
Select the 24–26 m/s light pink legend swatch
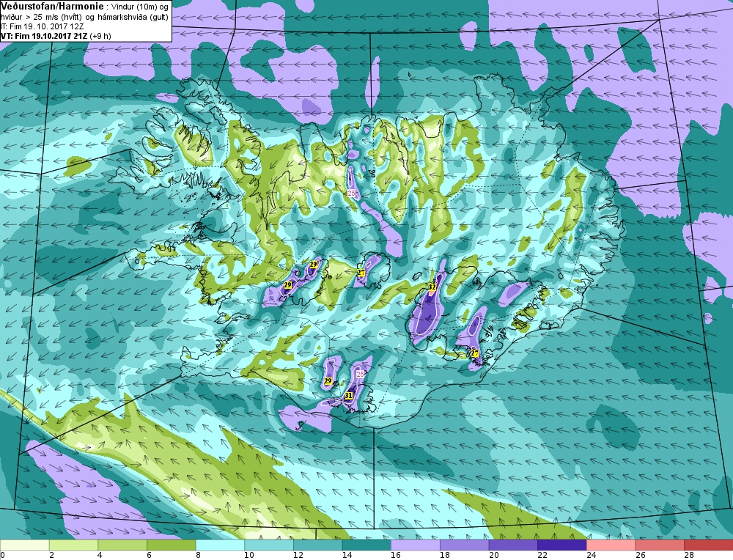click(611, 545)
